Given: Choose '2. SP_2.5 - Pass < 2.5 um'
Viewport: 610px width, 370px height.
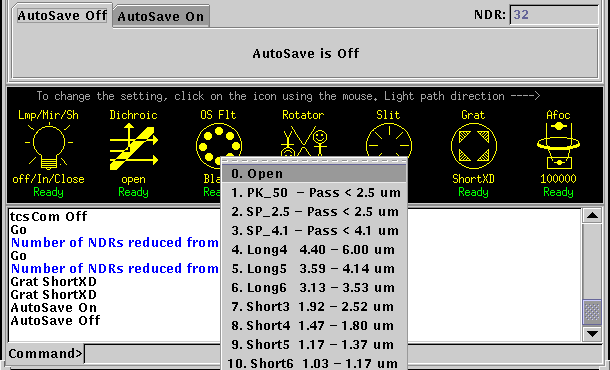Looking at the screenshot, I should pos(314,212).
